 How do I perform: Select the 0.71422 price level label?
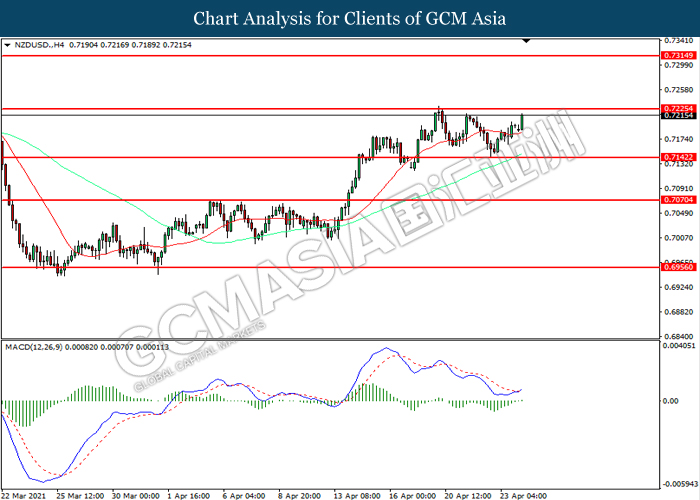coord(678,157)
